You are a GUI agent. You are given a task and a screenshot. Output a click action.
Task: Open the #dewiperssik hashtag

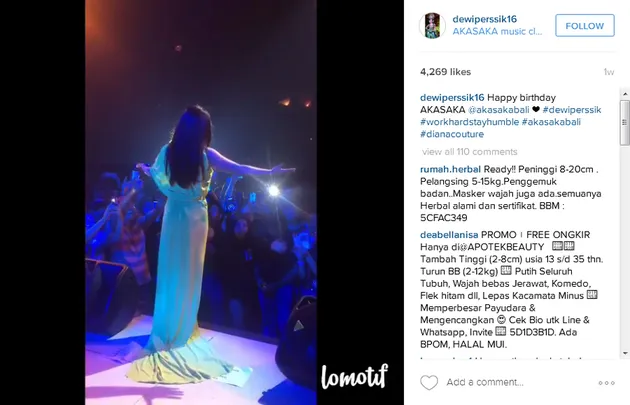click(x=572, y=110)
